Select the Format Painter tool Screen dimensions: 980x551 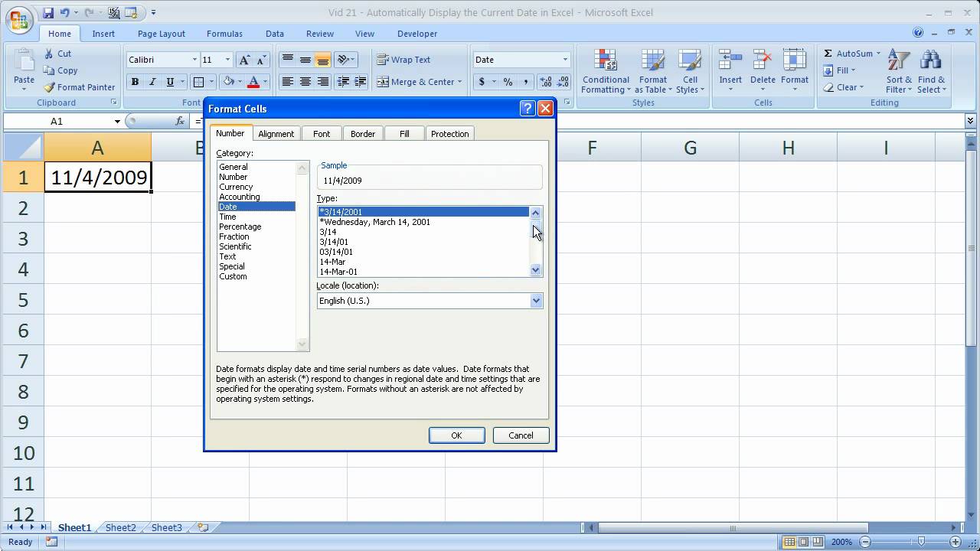pyautogui.click(x=79, y=86)
